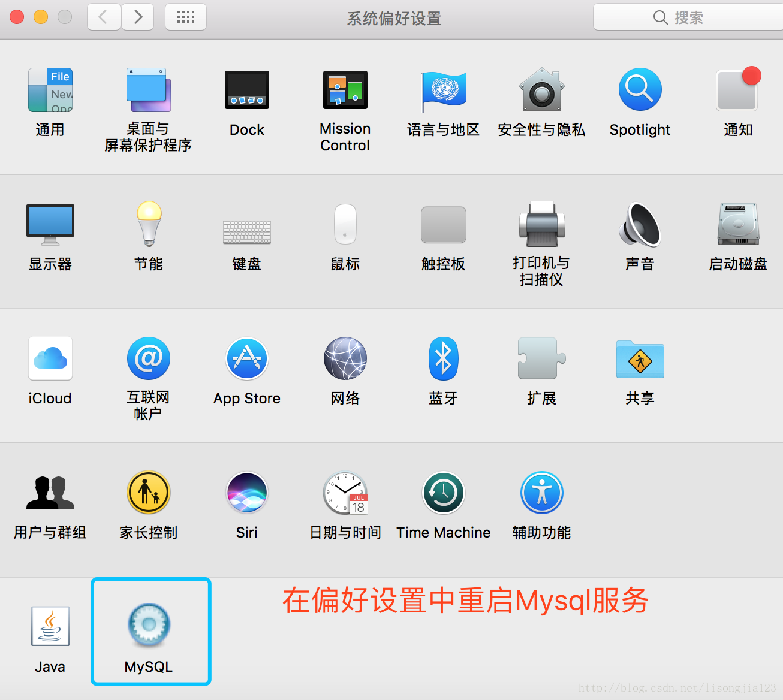The height and width of the screenshot is (700, 783).
Task: Open 家长控制 preferences
Action: coord(148,493)
